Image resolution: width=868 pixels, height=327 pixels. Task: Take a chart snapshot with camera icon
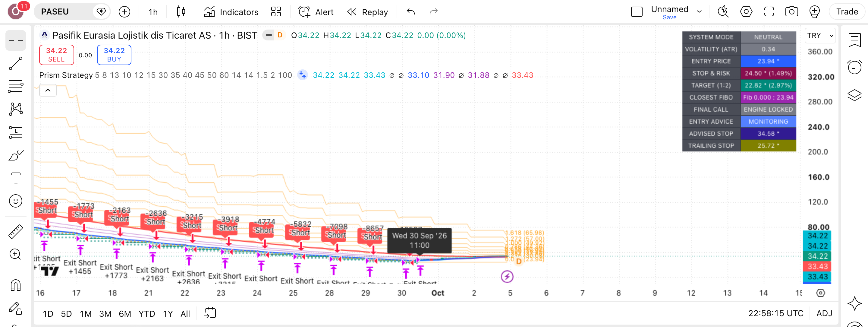coord(791,12)
